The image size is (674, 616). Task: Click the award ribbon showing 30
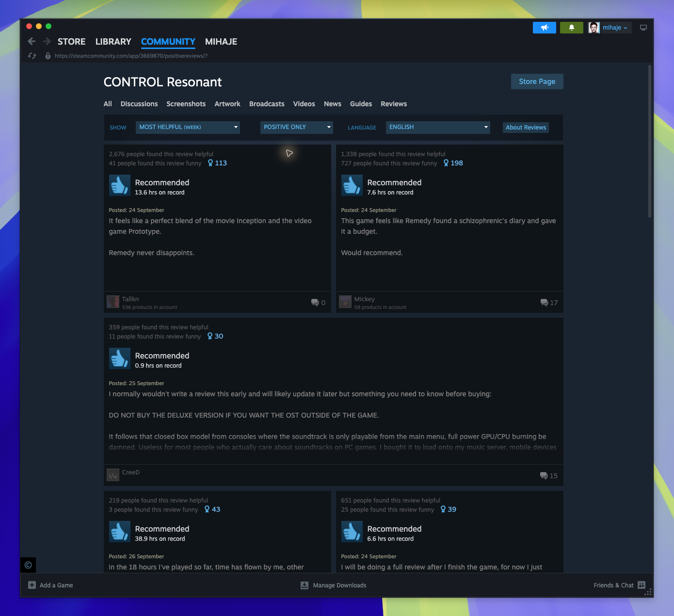click(x=215, y=336)
